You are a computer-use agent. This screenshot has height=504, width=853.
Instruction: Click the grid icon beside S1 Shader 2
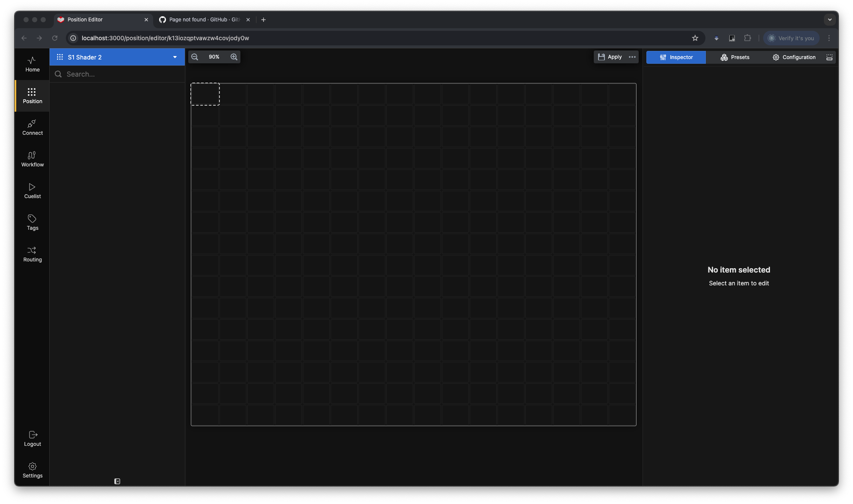[x=60, y=57]
